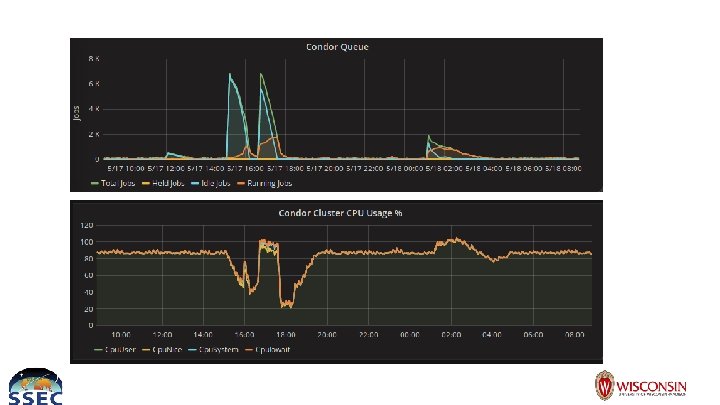Toggle the Idle Jobs legend series

[x=210, y=183]
